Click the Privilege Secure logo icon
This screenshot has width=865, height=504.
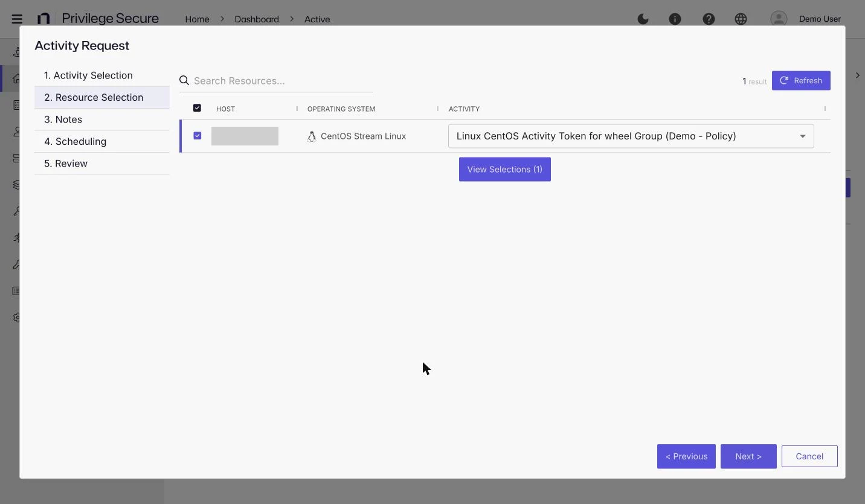tap(43, 19)
